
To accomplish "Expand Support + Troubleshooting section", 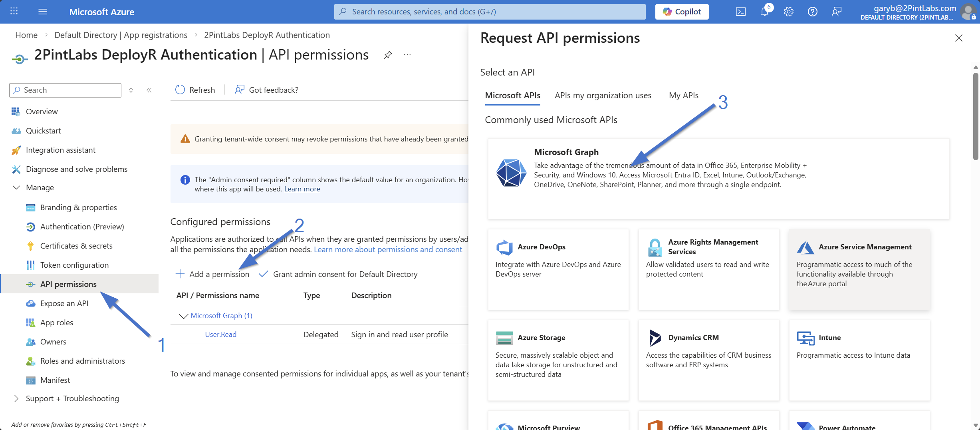I will point(16,398).
